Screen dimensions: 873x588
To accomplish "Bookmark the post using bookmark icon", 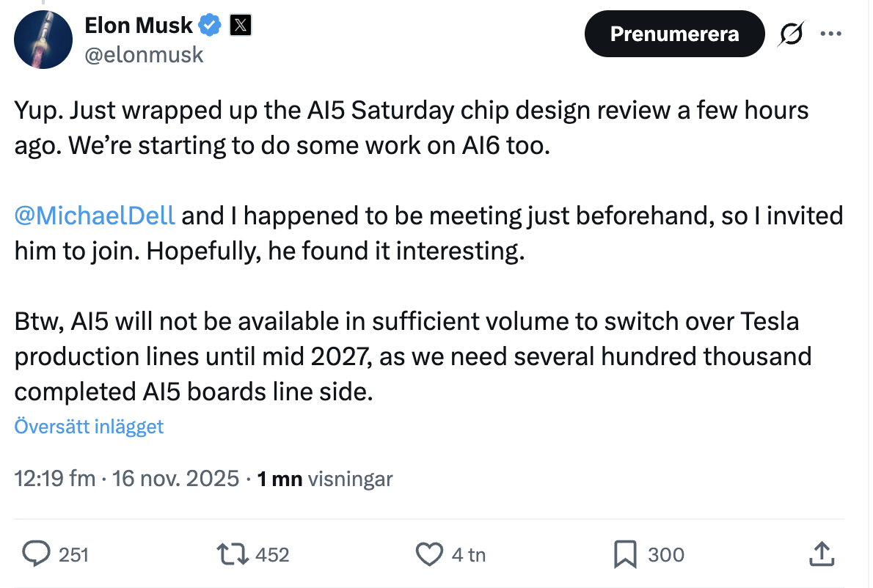I will tap(624, 554).
